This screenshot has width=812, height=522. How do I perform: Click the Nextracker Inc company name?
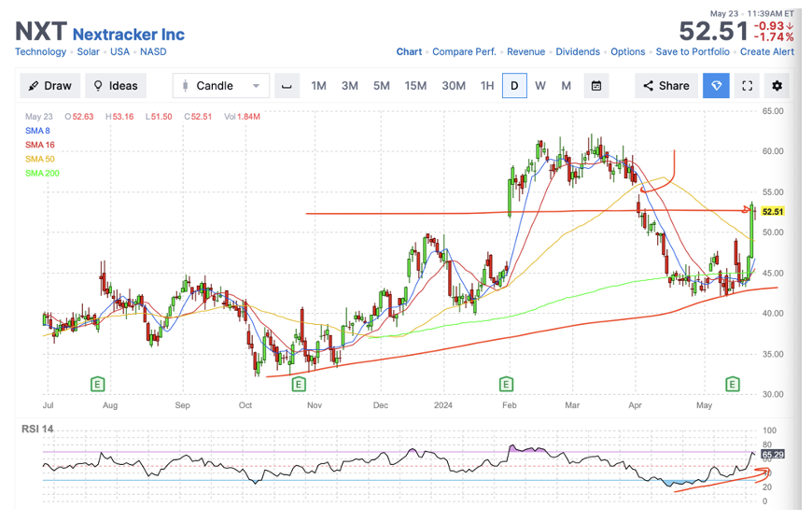(x=129, y=35)
